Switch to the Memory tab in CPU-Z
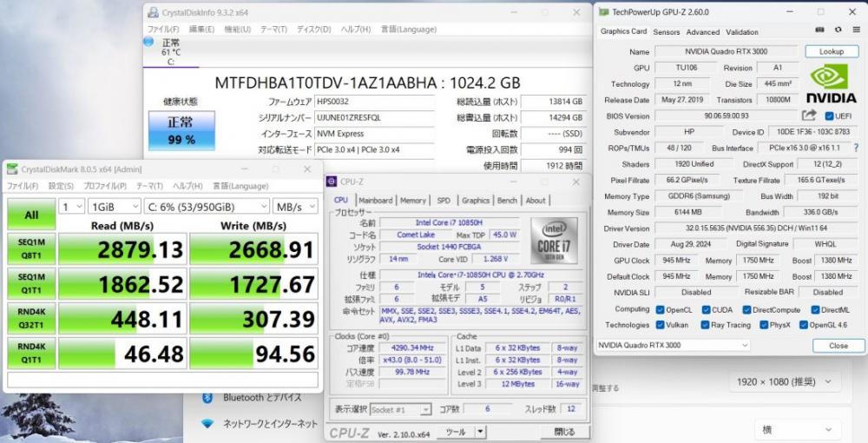 [x=413, y=201]
